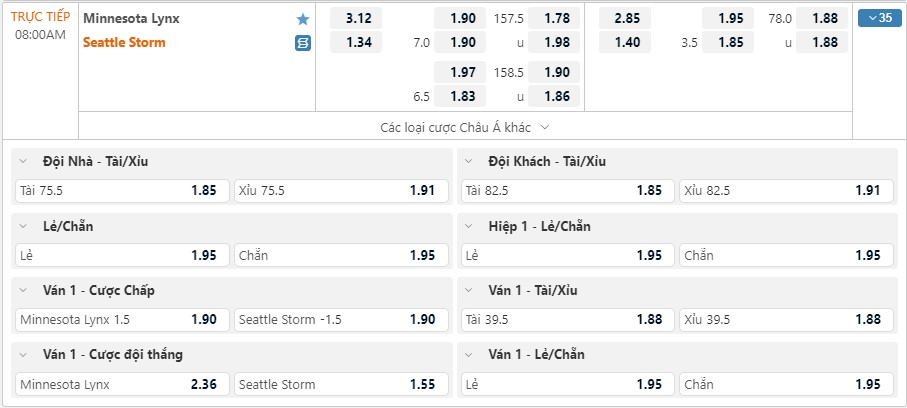907x408 pixels.
Task: Collapse the Lẻ/Chẵn section chevron
Action: [x=23, y=226]
